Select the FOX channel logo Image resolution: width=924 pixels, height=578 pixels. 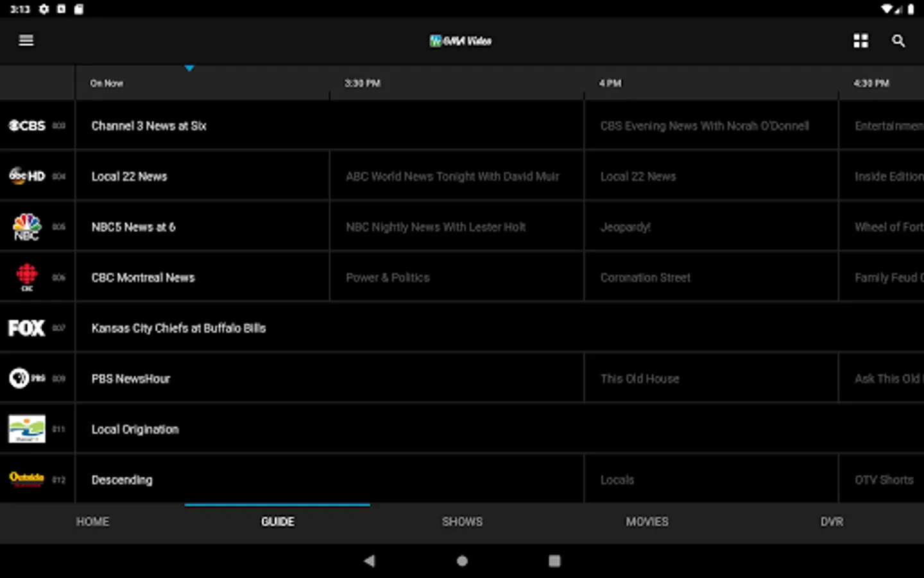[x=26, y=328]
